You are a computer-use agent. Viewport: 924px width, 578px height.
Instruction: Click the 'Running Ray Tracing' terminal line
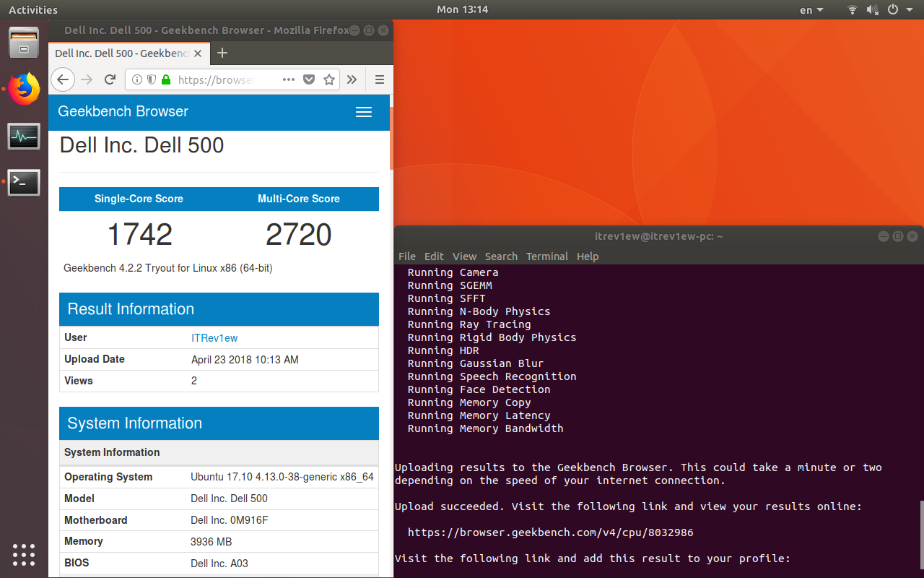tap(469, 324)
